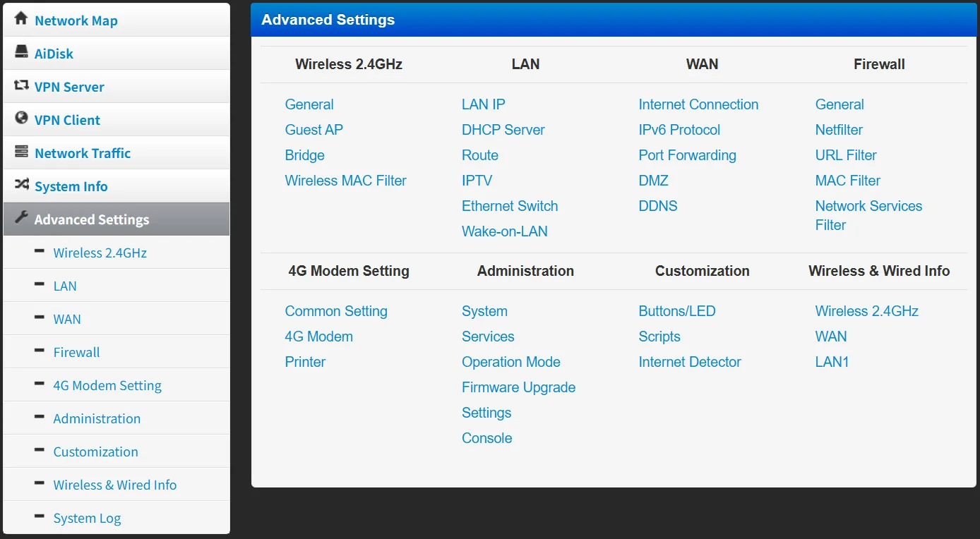This screenshot has width=980, height=539.
Task: Click the System Info shuffle icon
Action: 21,185
